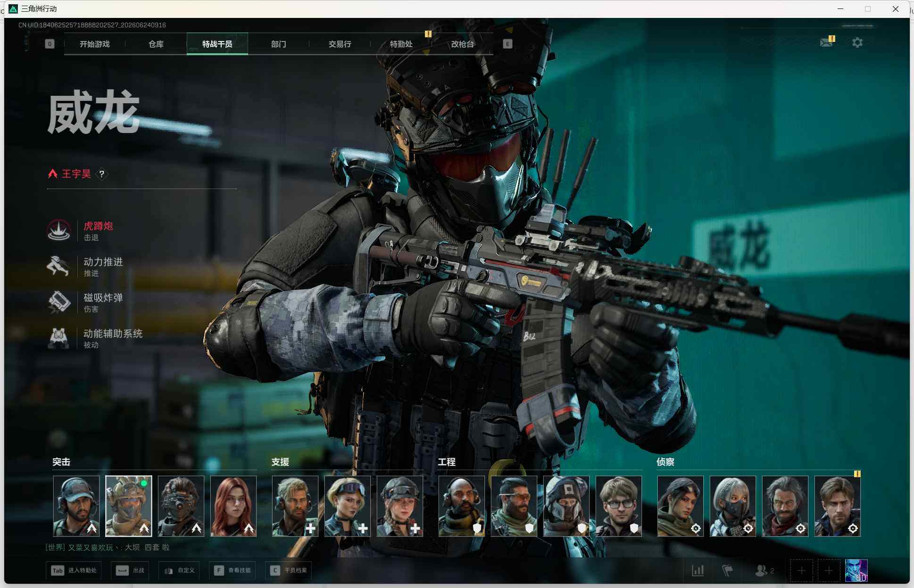Choose the bald headset engineer operator portrait

462,506
